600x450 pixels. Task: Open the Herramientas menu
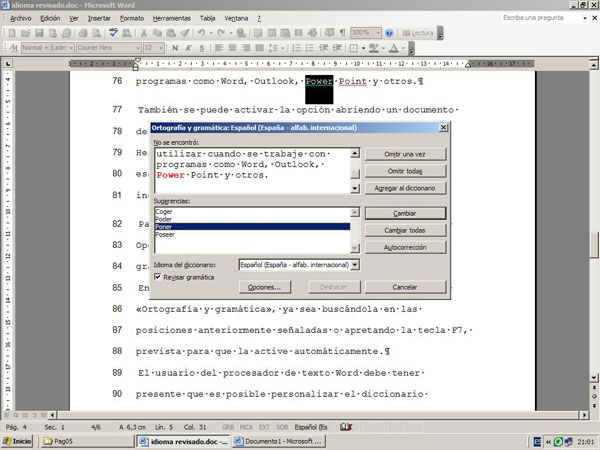[171, 18]
